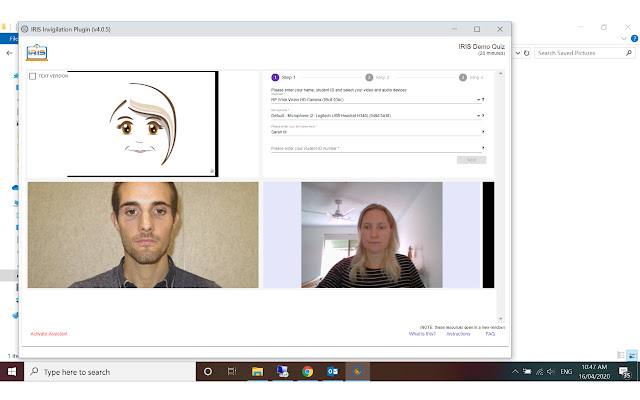Open Outlook from the taskbar
The width and height of the screenshot is (640, 400).
[x=333, y=371]
